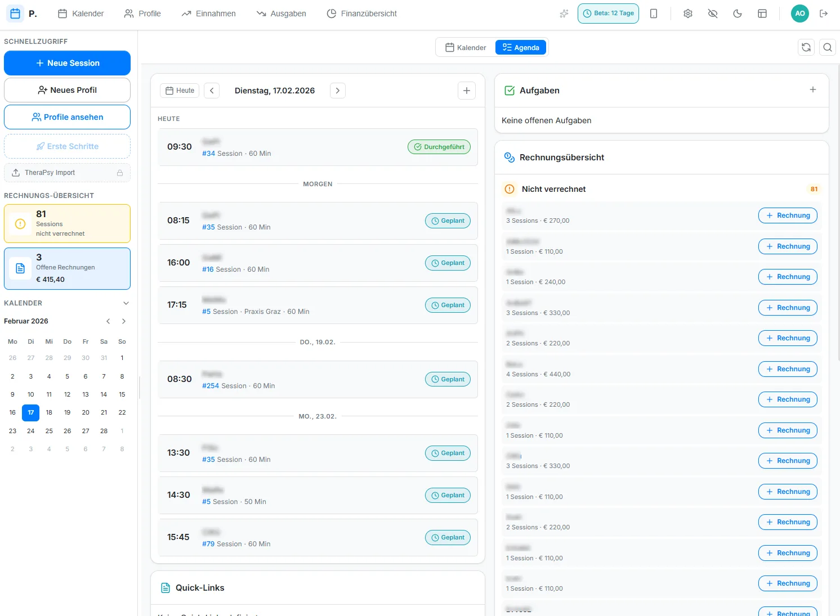Viewport: 840px width, 616px height.
Task: Add a new task in Aufgaben panel
Action: pyautogui.click(x=812, y=90)
